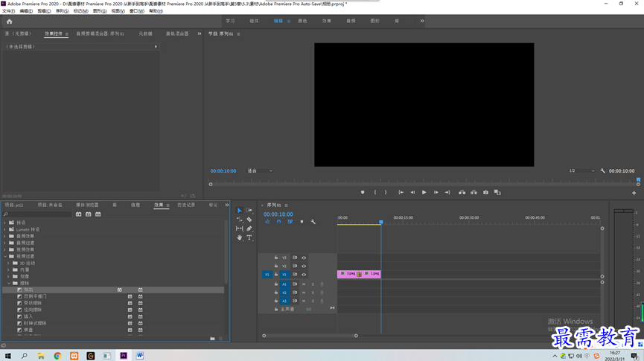Image resolution: width=644 pixels, height=361 pixels.
Task: Select the 双侧平推门 transition
Action: (x=35, y=296)
